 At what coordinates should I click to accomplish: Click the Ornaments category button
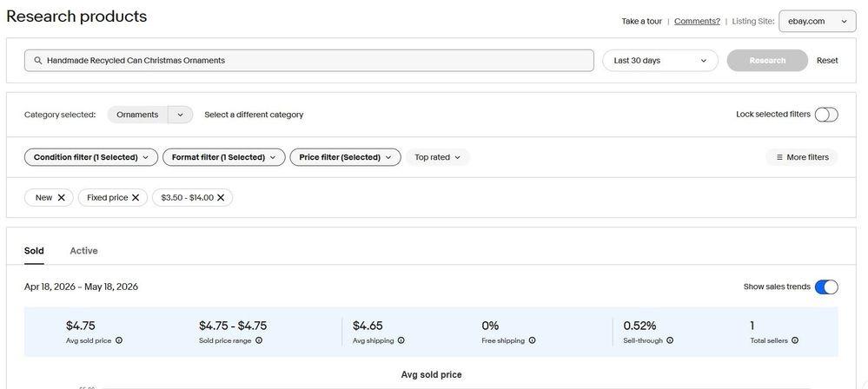(x=137, y=115)
